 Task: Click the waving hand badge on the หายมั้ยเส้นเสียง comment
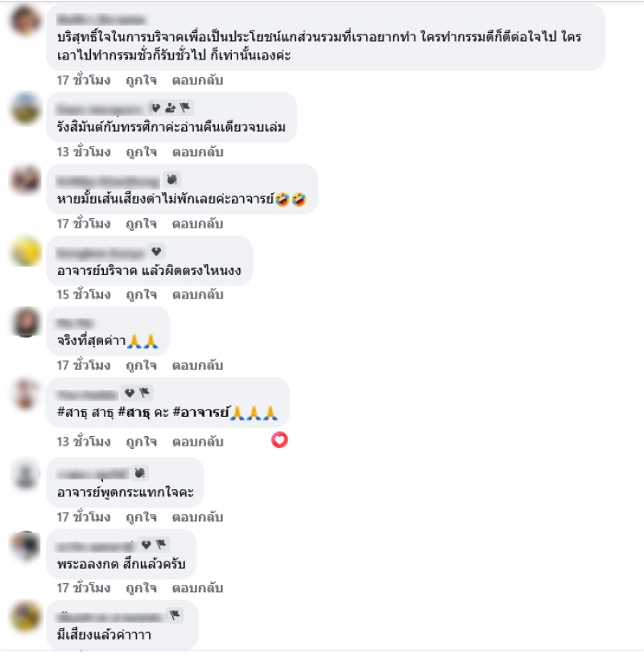point(172,179)
